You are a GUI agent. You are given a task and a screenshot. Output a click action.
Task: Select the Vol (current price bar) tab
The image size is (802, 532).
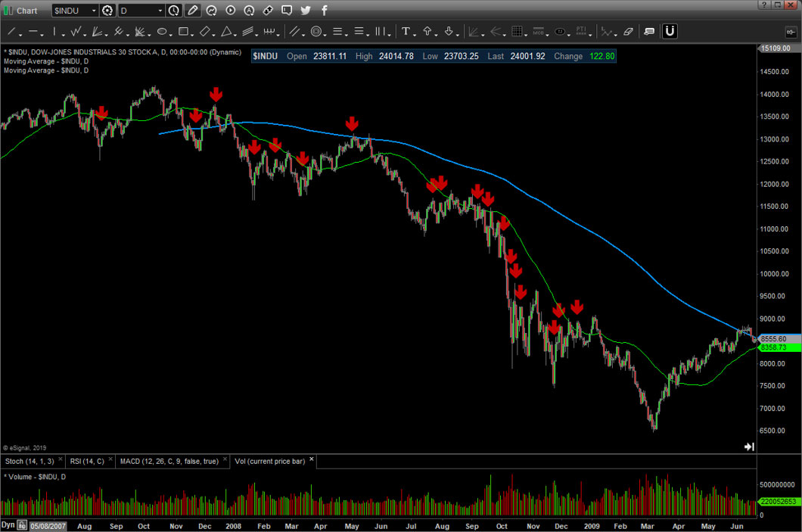[x=269, y=462]
